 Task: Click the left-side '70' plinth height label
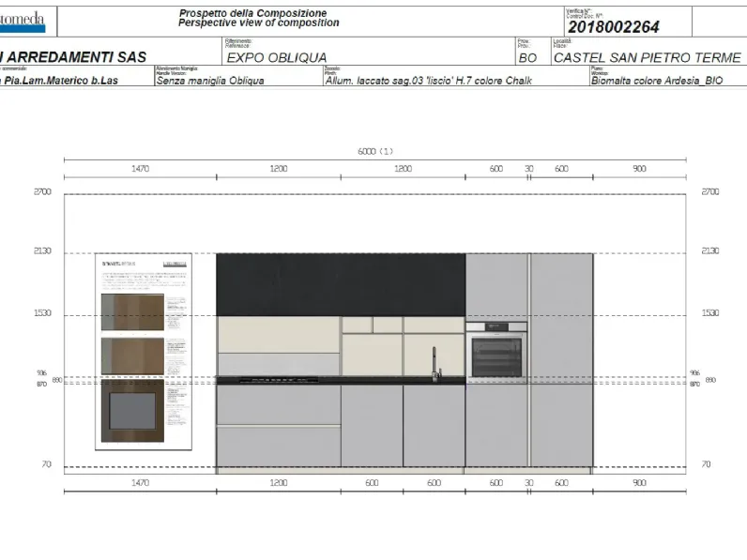[x=46, y=464]
